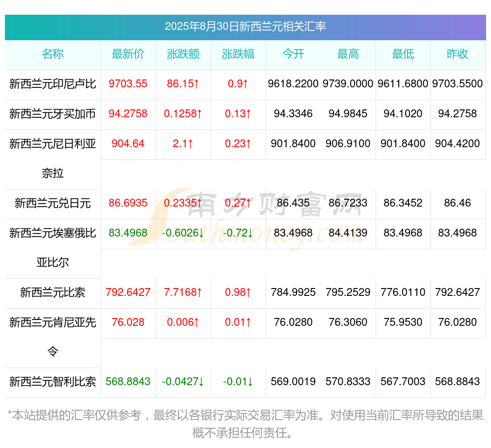Click high value 76.3060
491x448 pixels.
348,322
